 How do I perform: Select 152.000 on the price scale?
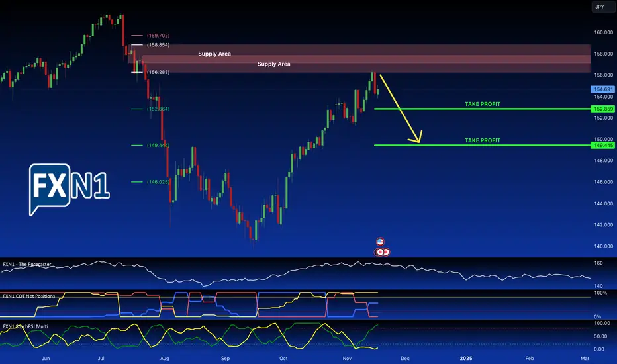(603, 118)
